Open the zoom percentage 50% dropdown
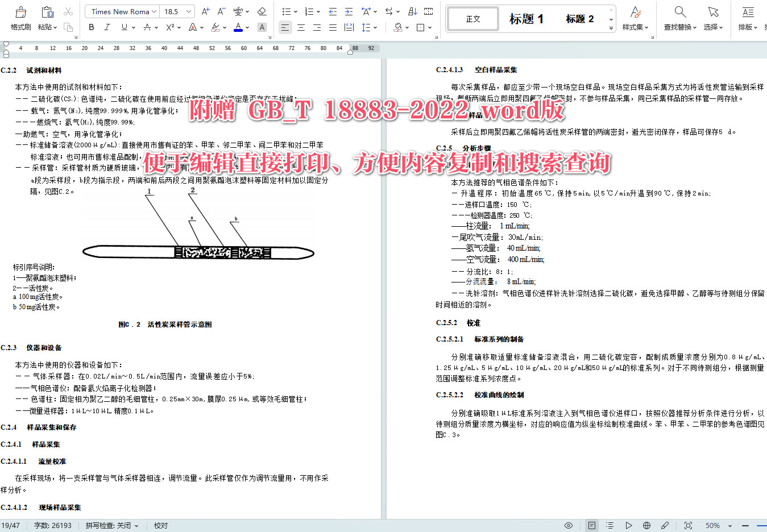 tap(716, 526)
